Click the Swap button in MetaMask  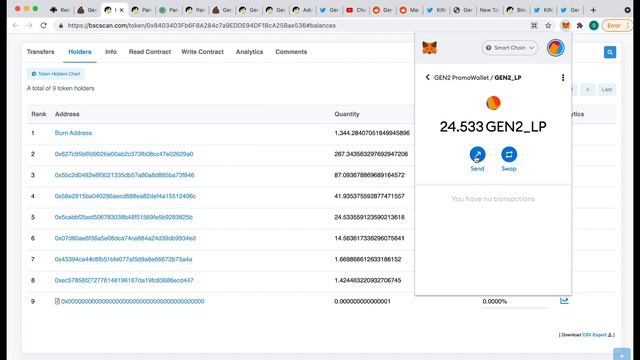coord(509,154)
